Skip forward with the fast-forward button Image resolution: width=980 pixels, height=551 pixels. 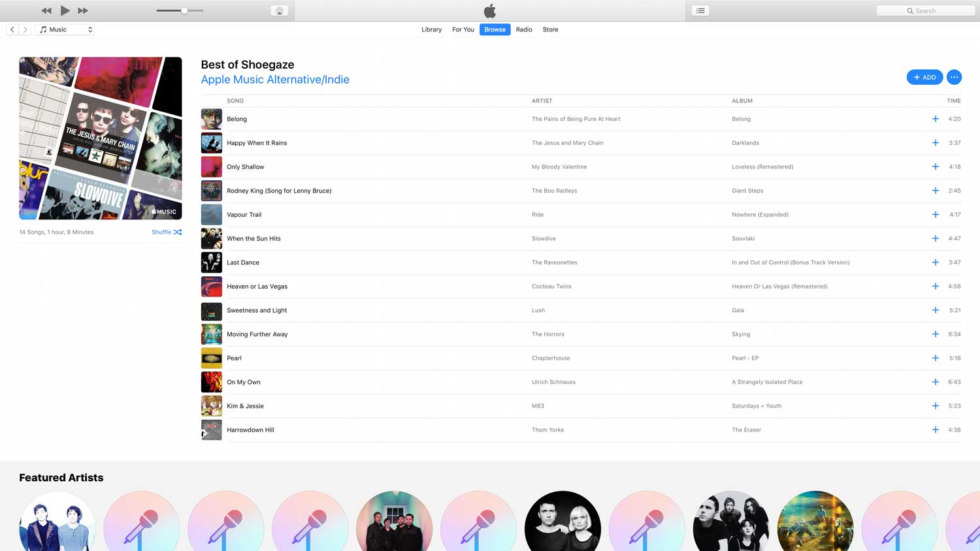tap(83, 10)
